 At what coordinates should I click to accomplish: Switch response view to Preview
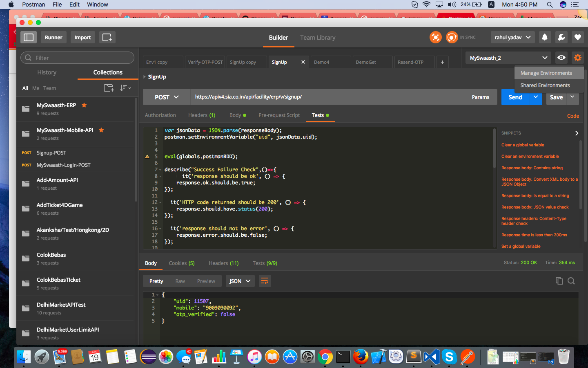(x=206, y=281)
